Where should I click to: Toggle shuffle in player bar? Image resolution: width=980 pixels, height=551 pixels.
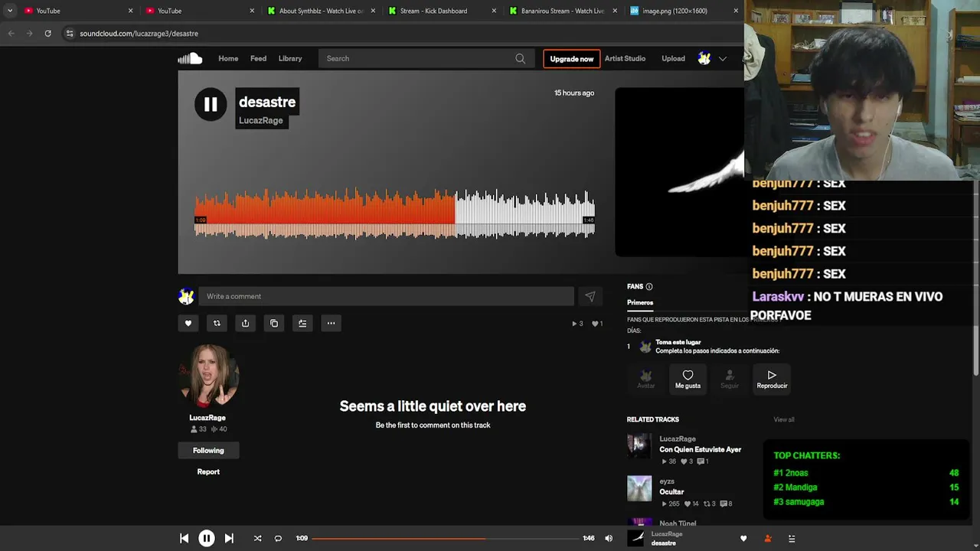(257, 538)
